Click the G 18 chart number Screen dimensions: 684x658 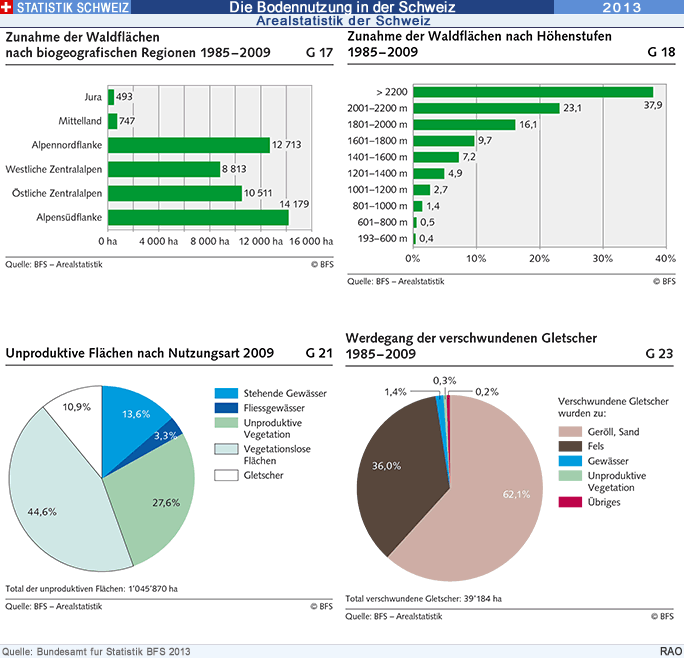click(x=661, y=52)
